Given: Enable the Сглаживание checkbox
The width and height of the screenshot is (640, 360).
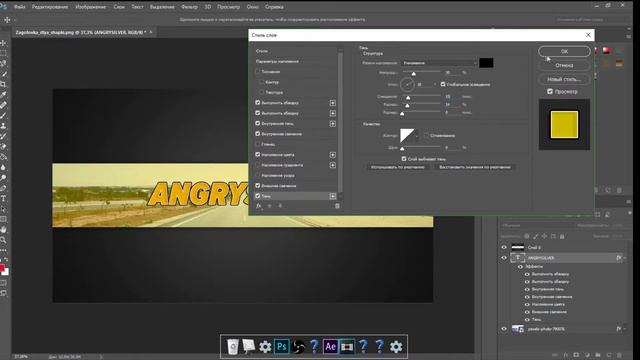Looking at the screenshot, I should coord(427,136).
